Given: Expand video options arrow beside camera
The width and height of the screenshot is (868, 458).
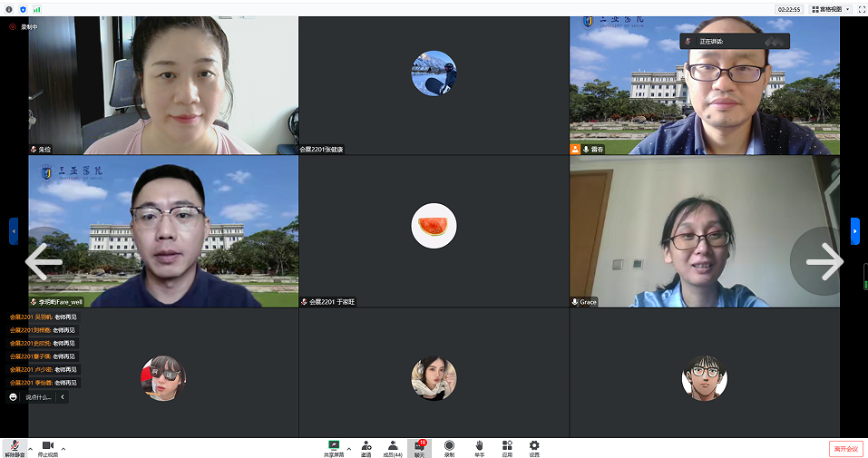Looking at the screenshot, I should click(x=63, y=448).
